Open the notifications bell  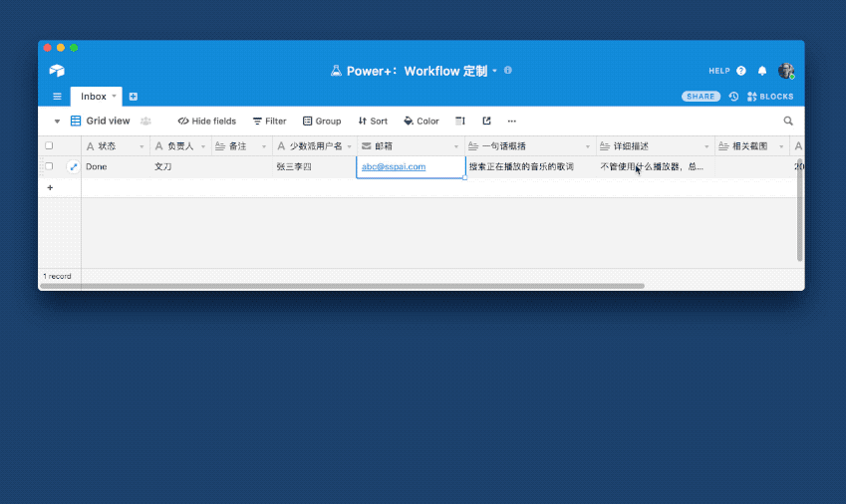pyautogui.click(x=762, y=71)
